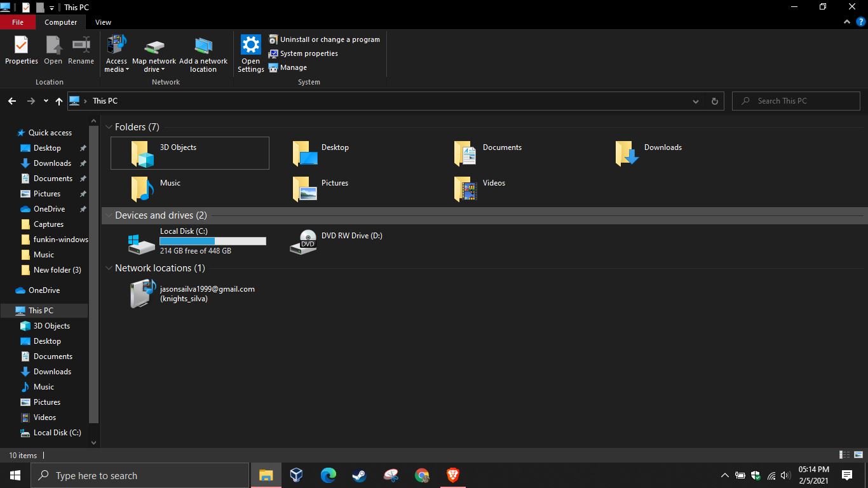Click Manage in the System group
The image size is (868, 488).
click(288, 67)
